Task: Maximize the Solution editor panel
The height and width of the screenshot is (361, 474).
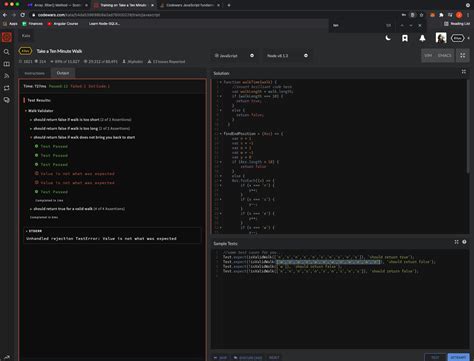Action: point(464,72)
